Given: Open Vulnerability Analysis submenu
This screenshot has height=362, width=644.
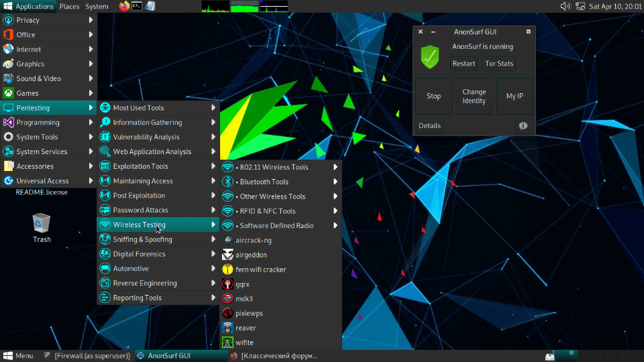Looking at the screenshot, I should pos(158,137).
